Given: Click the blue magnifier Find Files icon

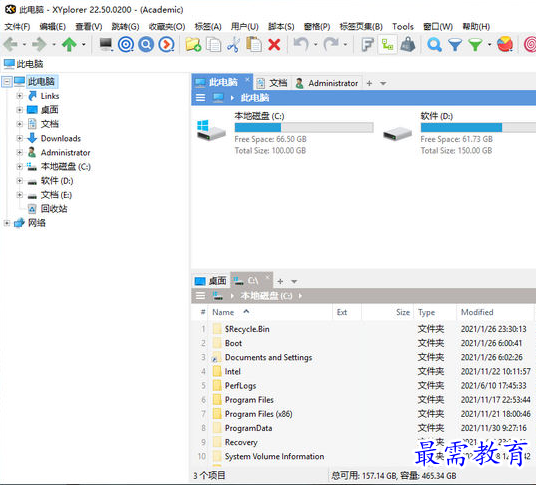Looking at the screenshot, I should (x=146, y=44).
